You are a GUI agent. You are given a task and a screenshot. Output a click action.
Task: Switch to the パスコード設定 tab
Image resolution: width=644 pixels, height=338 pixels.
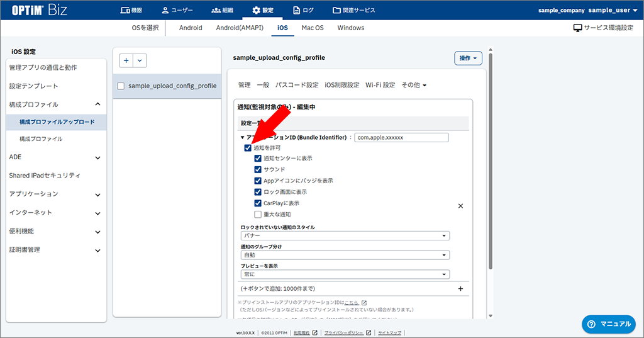pos(297,85)
